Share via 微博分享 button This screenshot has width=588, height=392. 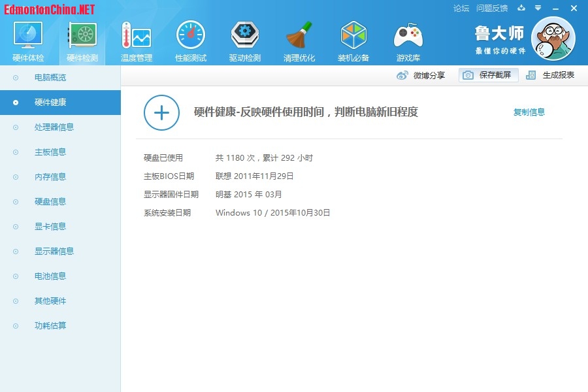(421, 75)
